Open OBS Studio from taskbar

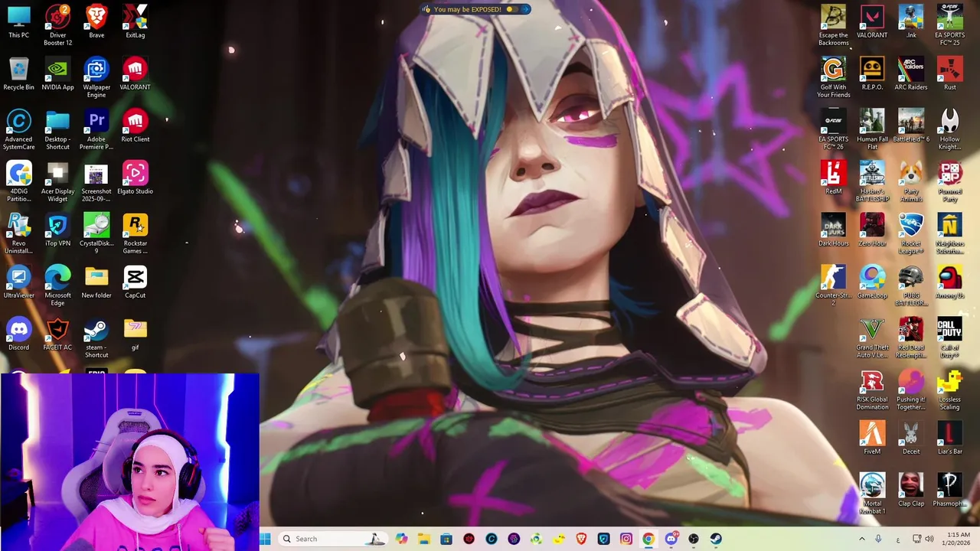[694, 539]
